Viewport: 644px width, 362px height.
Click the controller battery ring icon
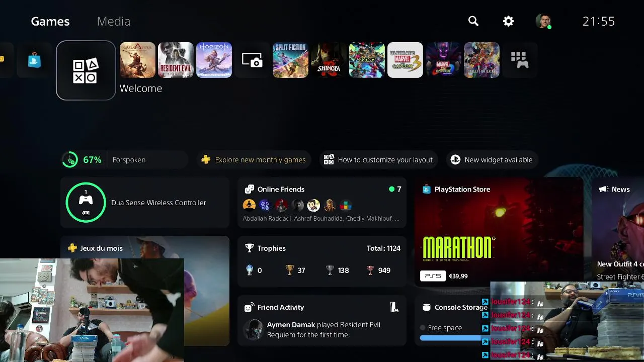86,203
